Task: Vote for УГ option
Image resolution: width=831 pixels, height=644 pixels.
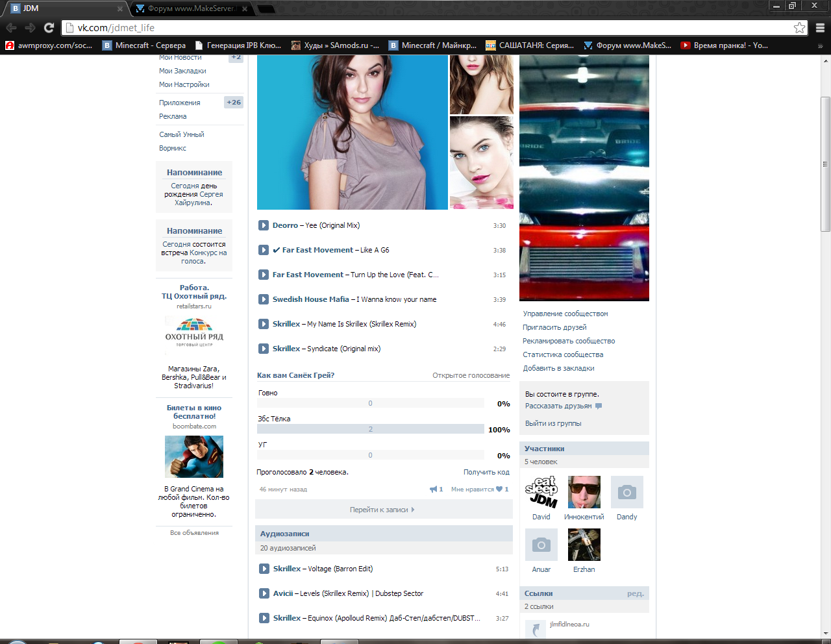Action: (262, 445)
